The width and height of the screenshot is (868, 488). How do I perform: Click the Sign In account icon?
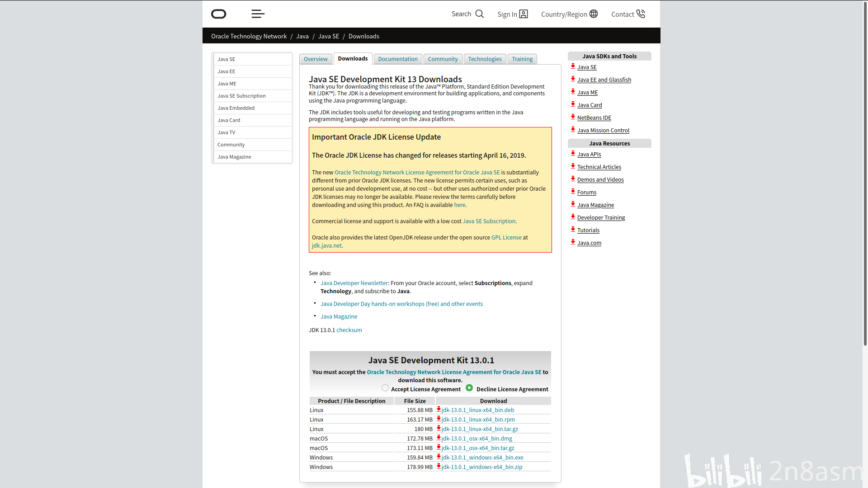coord(524,14)
